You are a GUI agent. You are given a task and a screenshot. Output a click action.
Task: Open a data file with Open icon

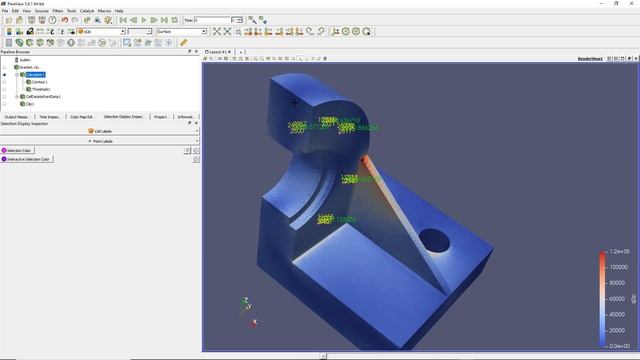[x=9, y=20]
